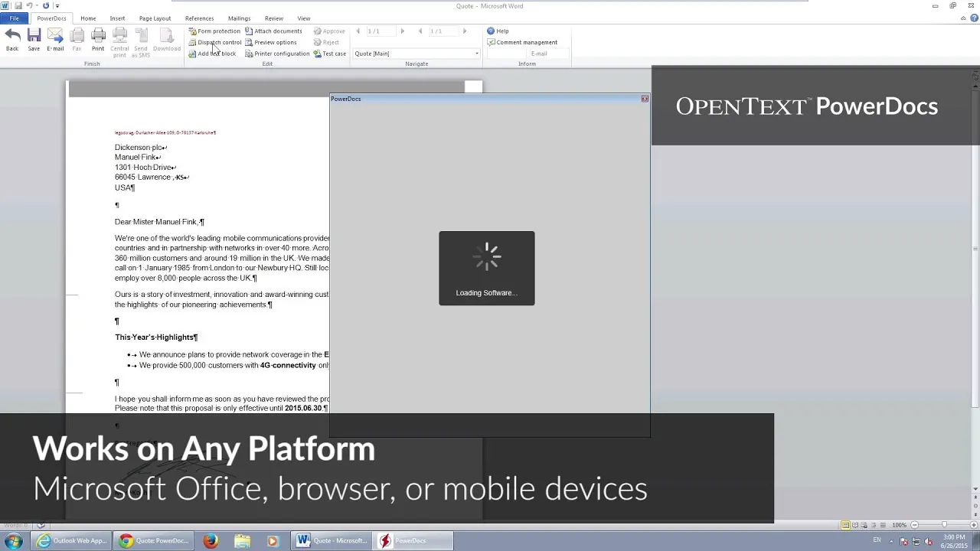
Task: Click the Approve command
Action: pyautogui.click(x=329, y=31)
